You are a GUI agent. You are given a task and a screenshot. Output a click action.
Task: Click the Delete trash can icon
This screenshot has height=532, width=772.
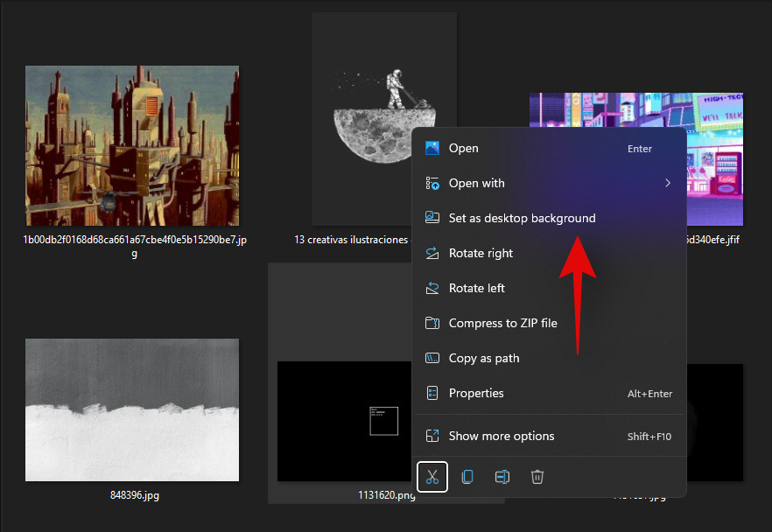pos(537,477)
